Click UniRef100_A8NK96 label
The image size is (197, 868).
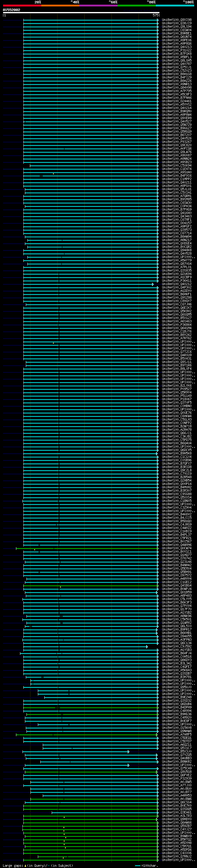click(177, 616)
